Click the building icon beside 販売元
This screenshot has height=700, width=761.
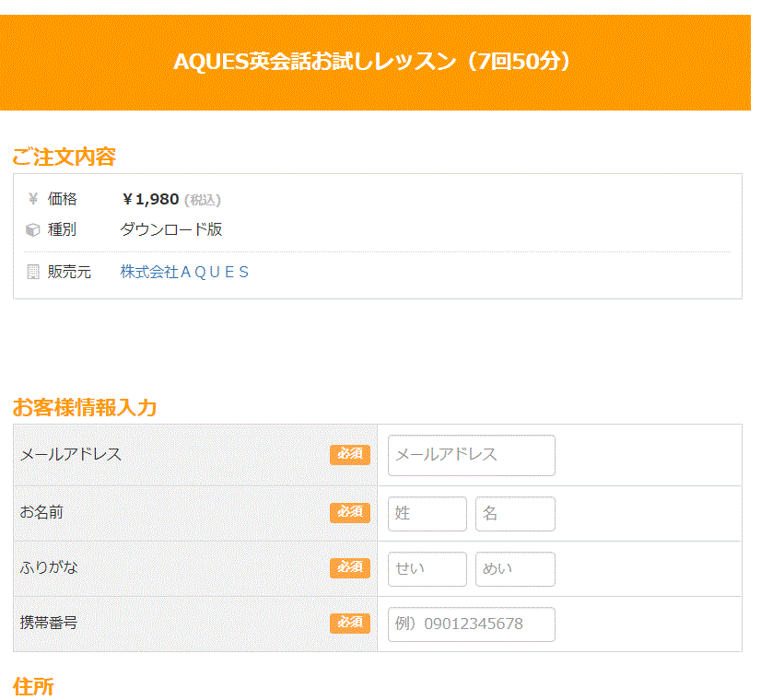tap(33, 272)
